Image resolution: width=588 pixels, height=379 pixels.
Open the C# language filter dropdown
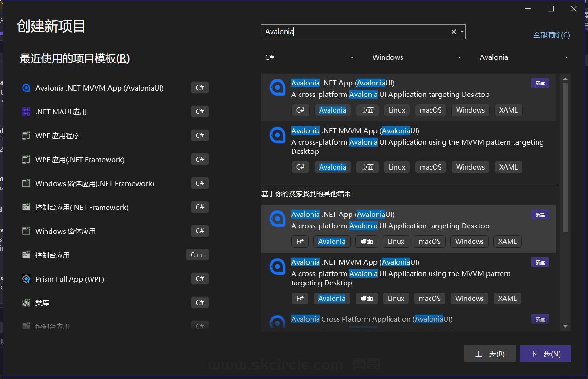[x=310, y=57]
